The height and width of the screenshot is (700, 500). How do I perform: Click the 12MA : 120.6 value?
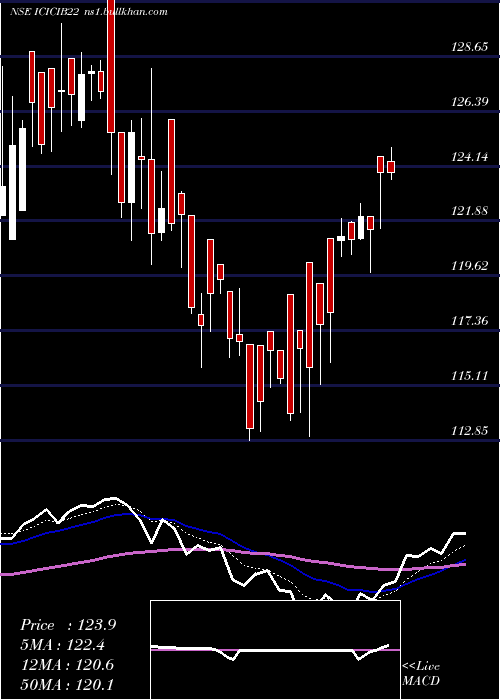coord(67,665)
